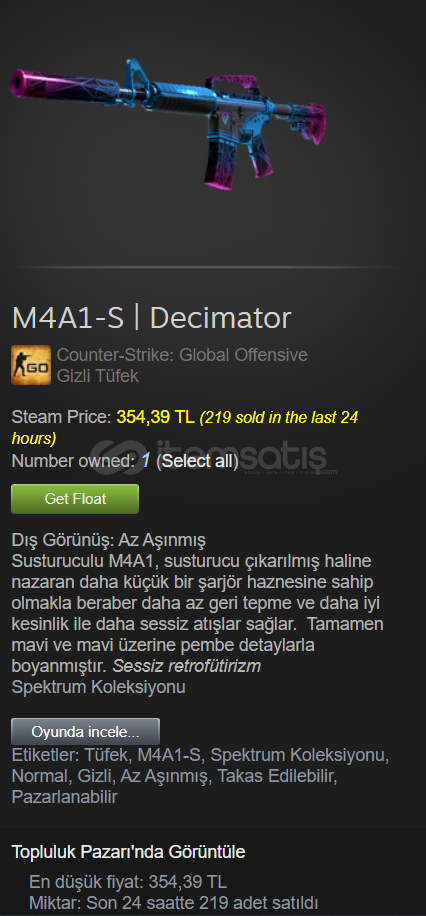Click the Miktar: Son 24 saatte line
The width and height of the screenshot is (426, 916).
(174, 903)
